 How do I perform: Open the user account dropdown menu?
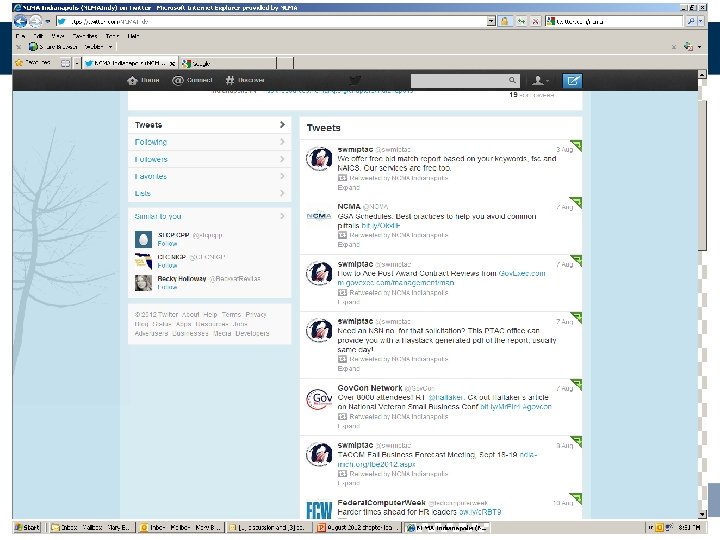pos(540,81)
